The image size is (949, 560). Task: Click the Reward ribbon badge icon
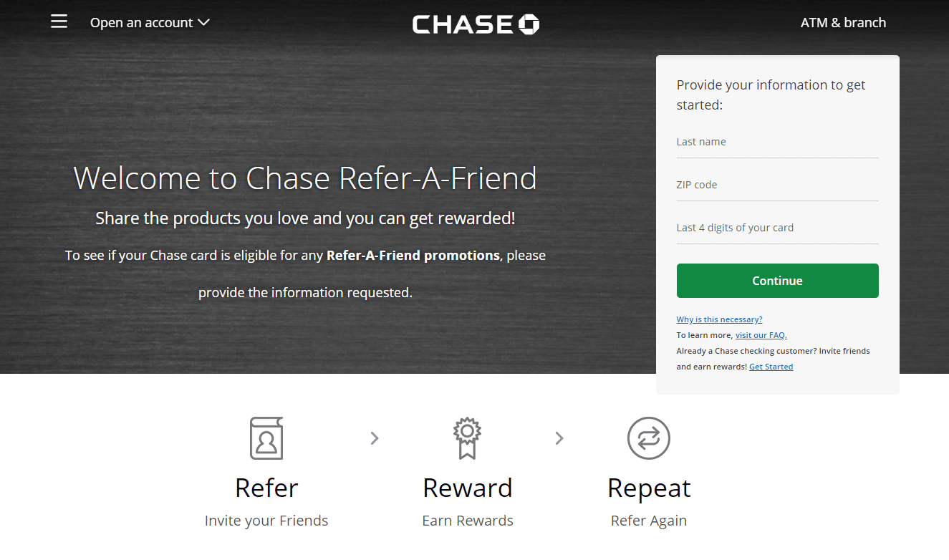click(467, 438)
